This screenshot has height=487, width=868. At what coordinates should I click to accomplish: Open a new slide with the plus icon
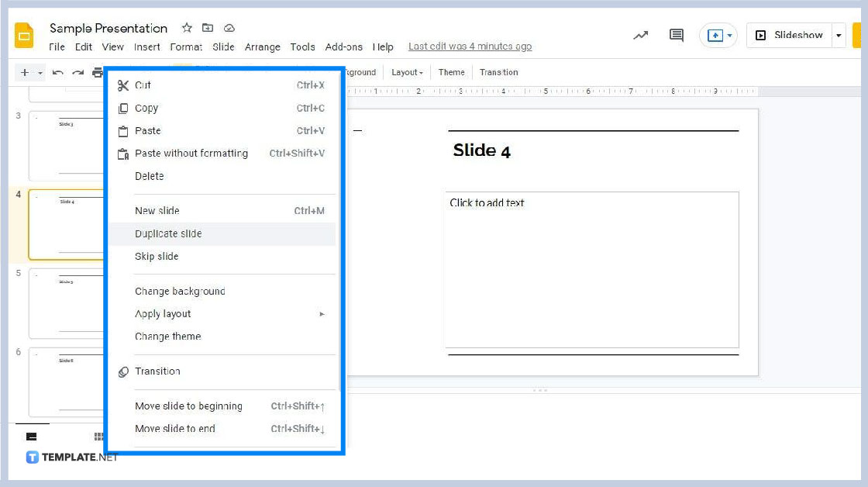22,72
